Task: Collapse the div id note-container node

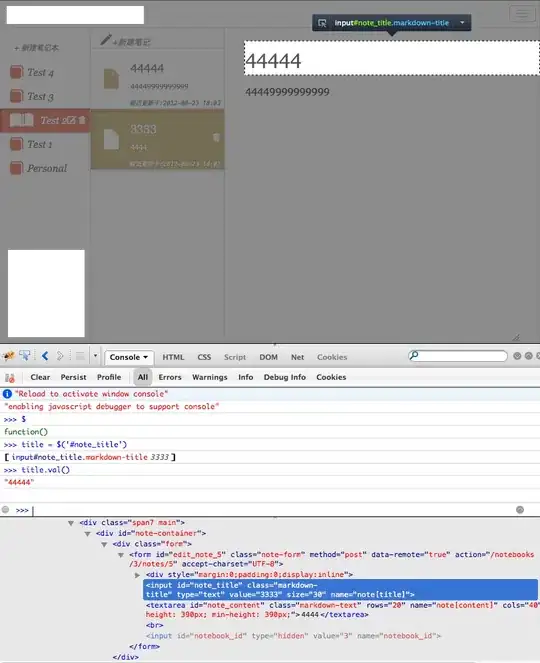Action: (x=88, y=534)
